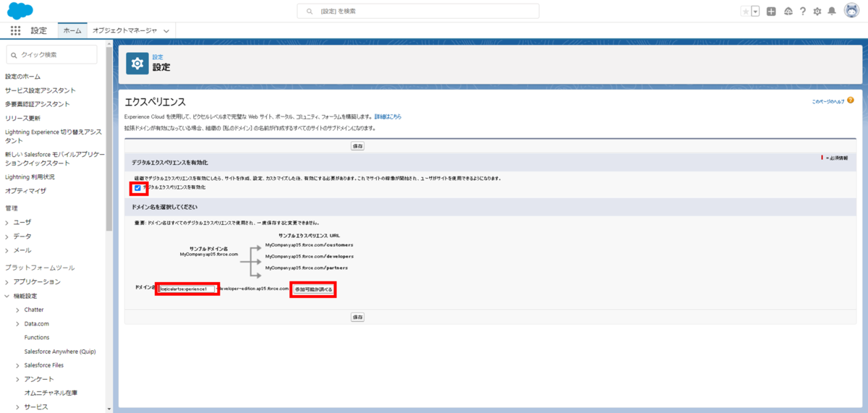Open the Trailhead guidance icon

pos(788,12)
